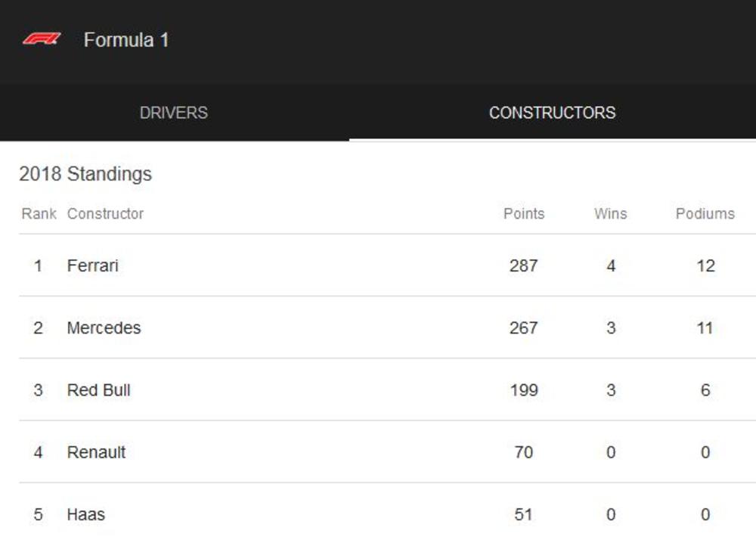Select the Constructors tab
Viewport: 756px width, 543px height.
[552, 113]
